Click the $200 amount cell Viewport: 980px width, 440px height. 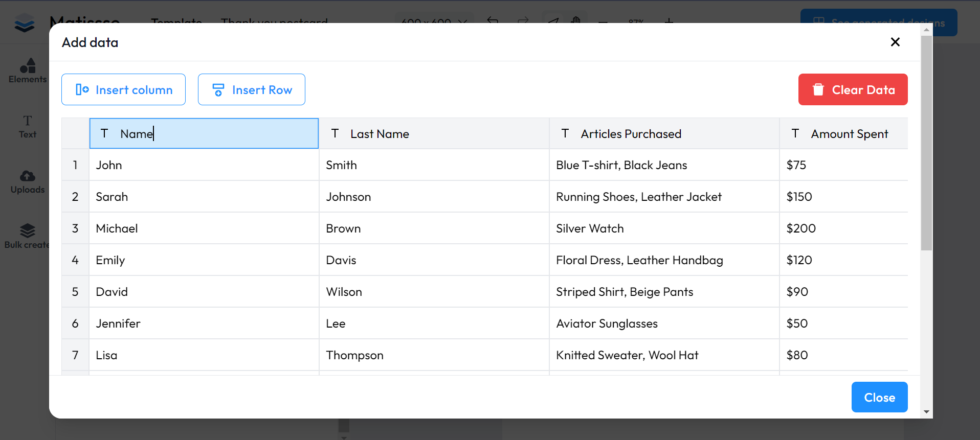point(844,228)
